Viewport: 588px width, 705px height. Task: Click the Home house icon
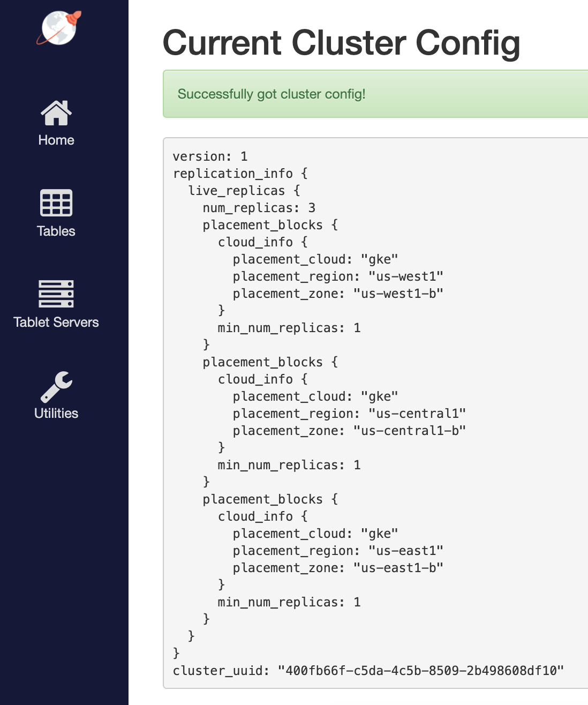pos(56,113)
